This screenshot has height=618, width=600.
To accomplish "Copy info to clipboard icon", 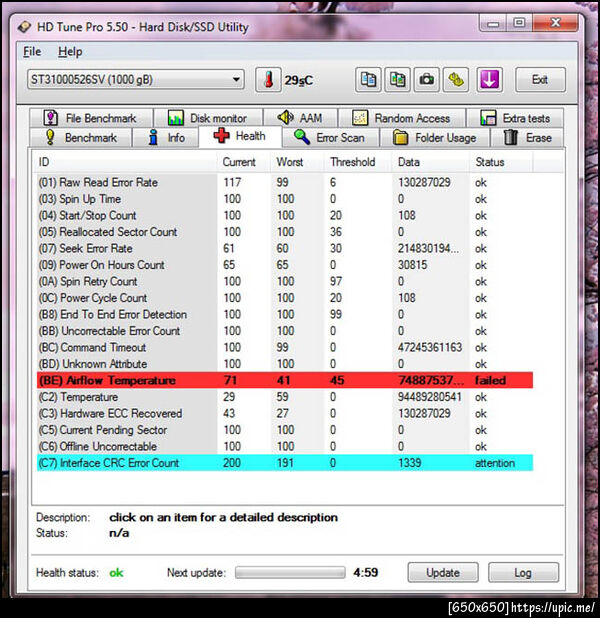I will pos(368,80).
